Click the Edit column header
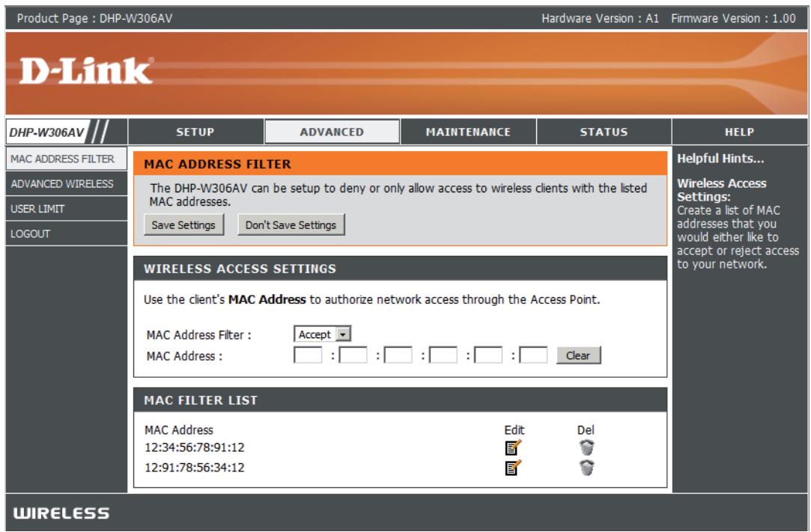This screenshot has width=811, height=532. click(x=514, y=429)
